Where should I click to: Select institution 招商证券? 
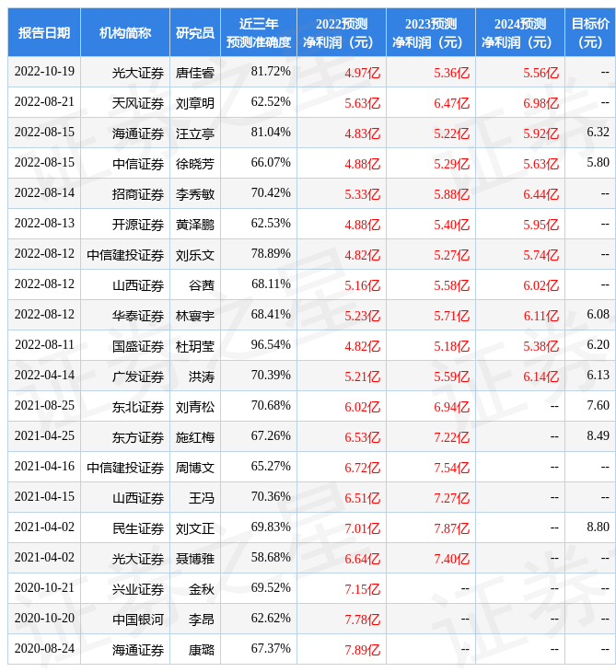click(x=138, y=194)
